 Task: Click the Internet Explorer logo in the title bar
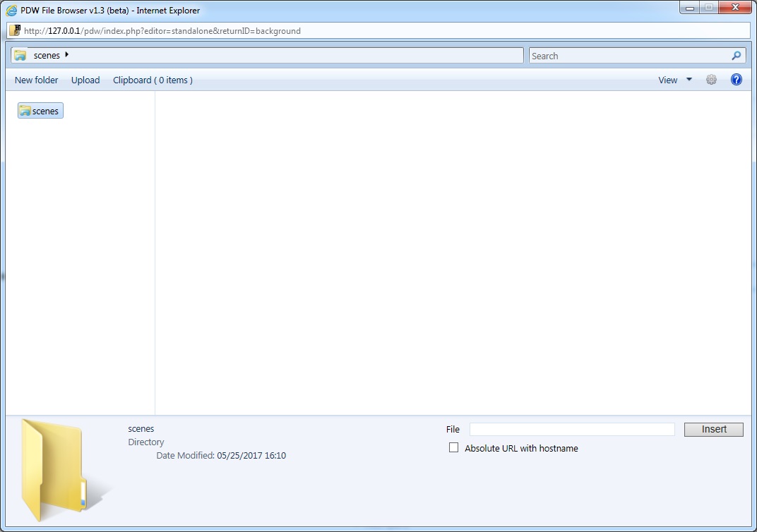[11, 10]
